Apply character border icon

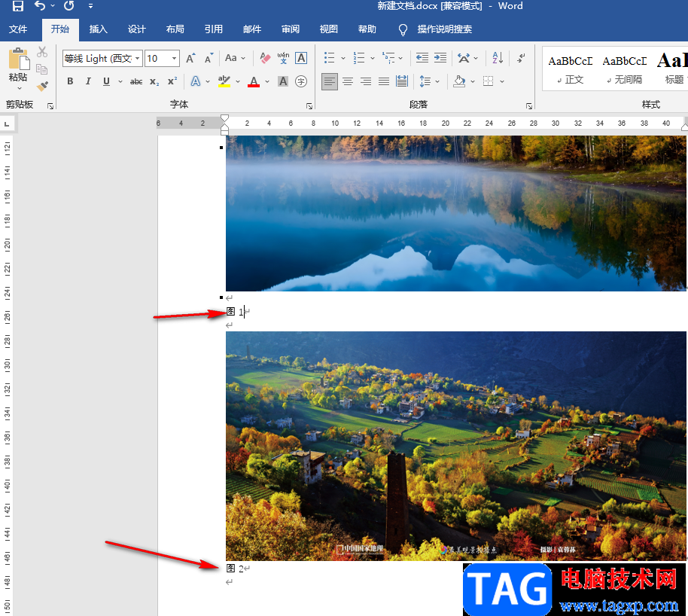click(301, 58)
